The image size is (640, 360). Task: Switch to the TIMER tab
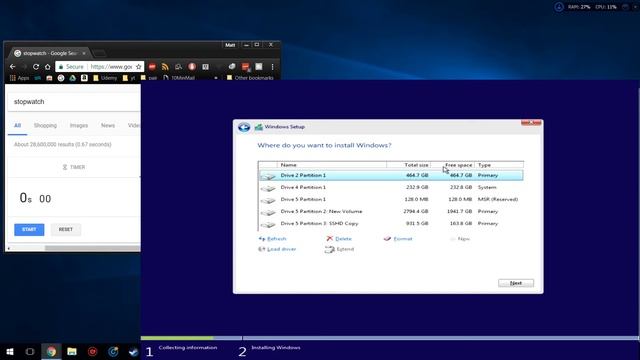point(73,167)
